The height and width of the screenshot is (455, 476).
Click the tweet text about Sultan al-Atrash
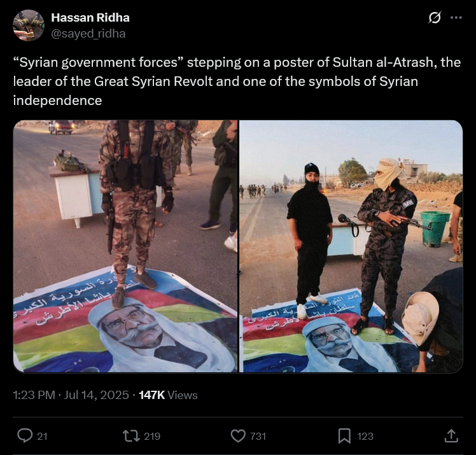237,81
